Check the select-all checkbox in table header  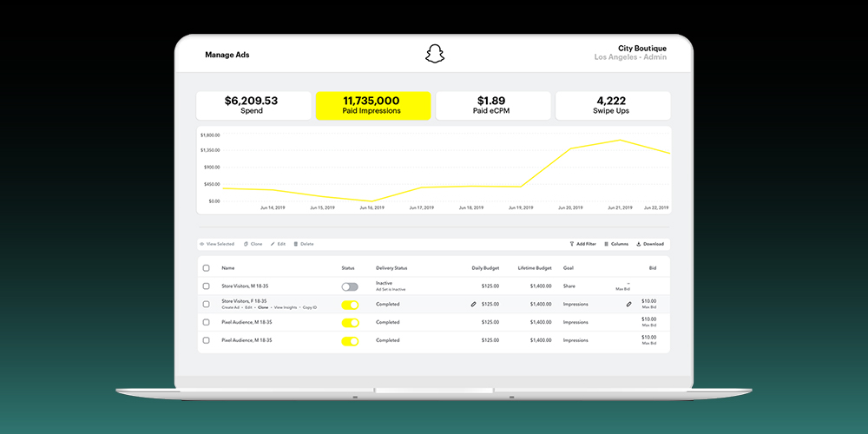coord(206,268)
